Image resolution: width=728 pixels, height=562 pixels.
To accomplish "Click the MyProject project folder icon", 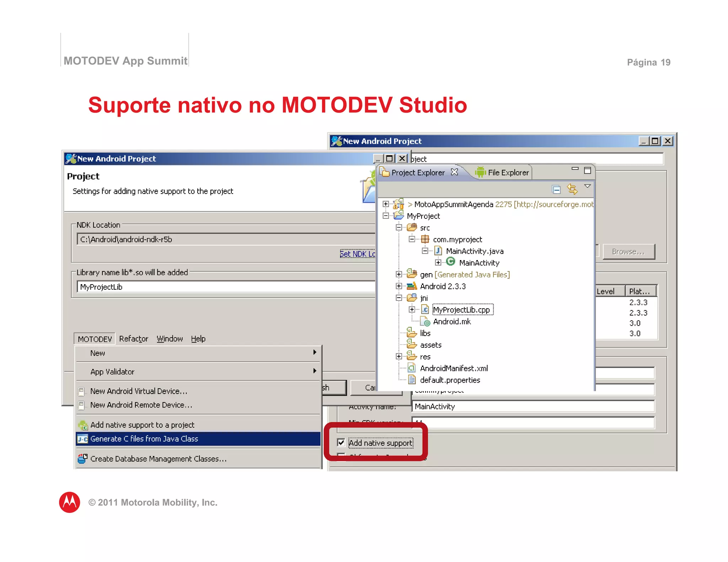I will coord(398,215).
